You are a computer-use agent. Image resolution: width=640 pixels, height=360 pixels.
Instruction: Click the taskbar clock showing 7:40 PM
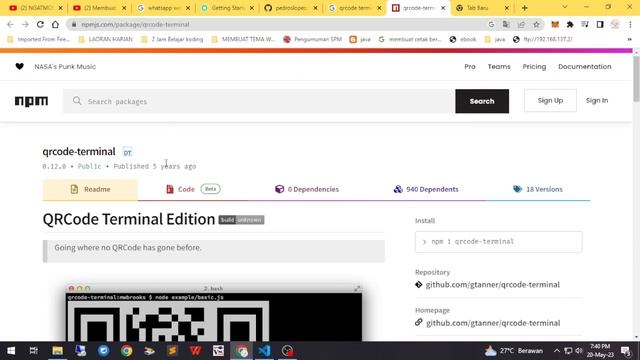pyautogui.click(x=600, y=351)
